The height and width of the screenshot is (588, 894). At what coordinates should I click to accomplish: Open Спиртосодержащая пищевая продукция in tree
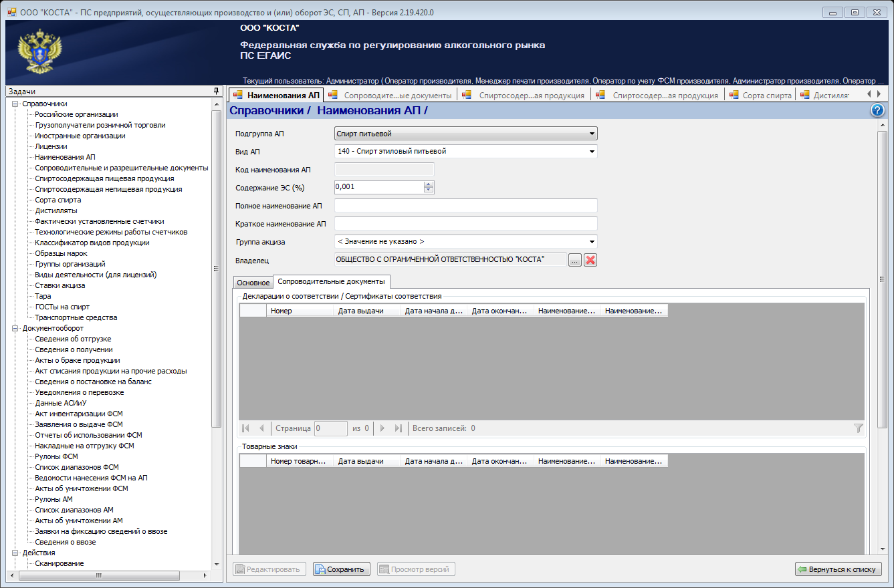pyautogui.click(x=104, y=178)
